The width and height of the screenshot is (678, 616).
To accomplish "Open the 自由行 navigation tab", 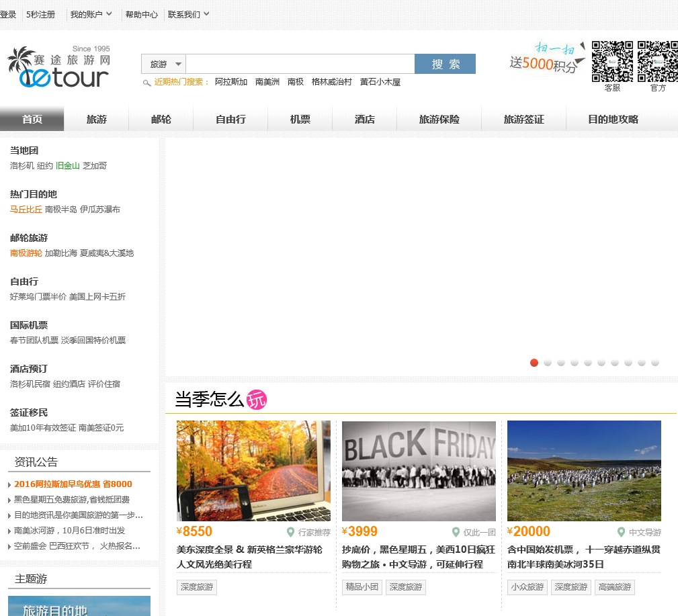I will (x=230, y=120).
